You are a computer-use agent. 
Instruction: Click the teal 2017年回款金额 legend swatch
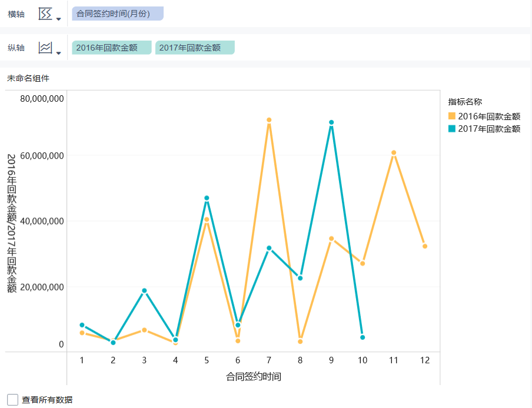[452, 129]
